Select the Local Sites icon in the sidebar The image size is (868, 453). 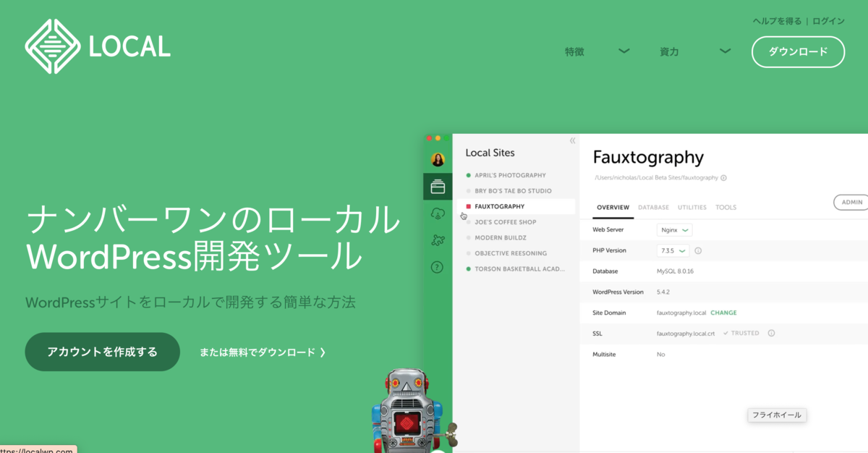click(x=438, y=187)
